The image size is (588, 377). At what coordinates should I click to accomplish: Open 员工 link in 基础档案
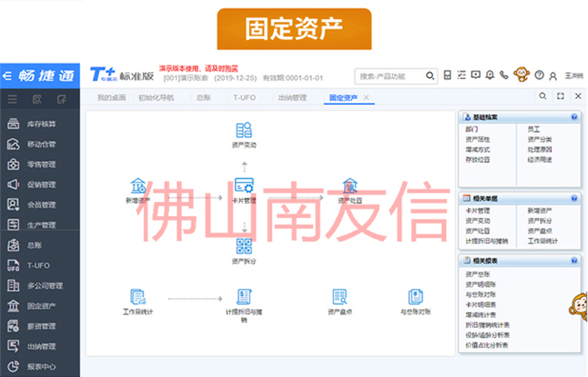(534, 129)
